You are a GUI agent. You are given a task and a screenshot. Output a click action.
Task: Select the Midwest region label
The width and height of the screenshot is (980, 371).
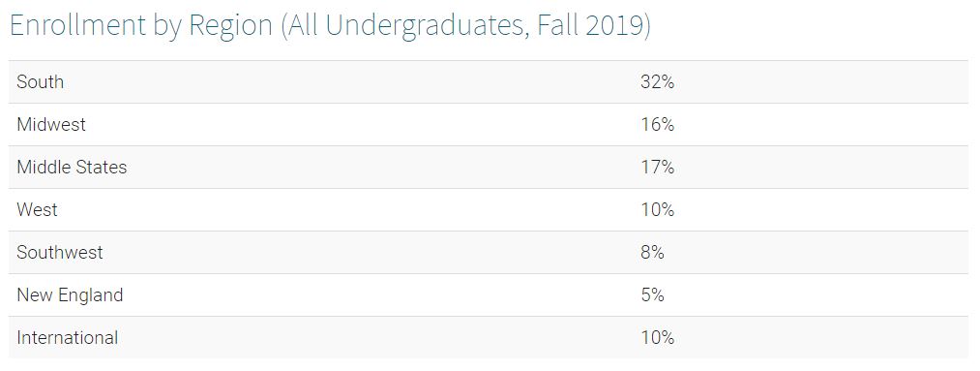(x=51, y=125)
